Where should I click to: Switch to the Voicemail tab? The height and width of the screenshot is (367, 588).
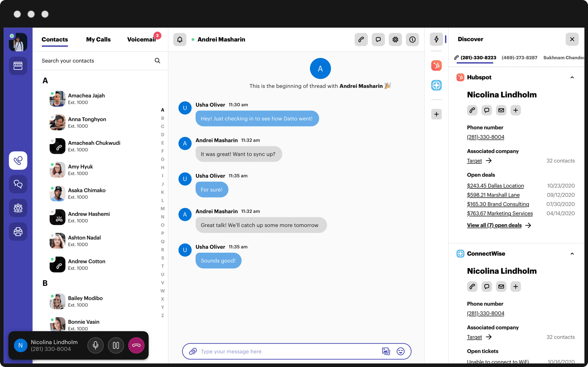[x=141, y=39]
